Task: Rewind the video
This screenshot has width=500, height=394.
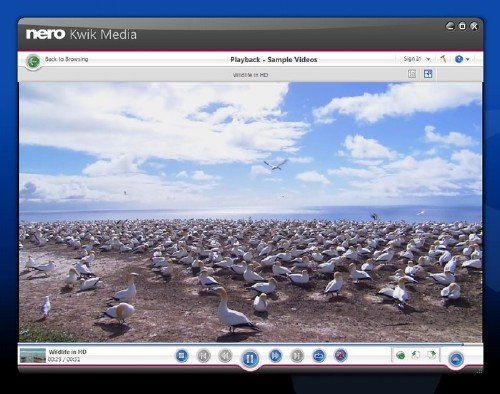Action: pyautogui.click(x=225, y=356)
